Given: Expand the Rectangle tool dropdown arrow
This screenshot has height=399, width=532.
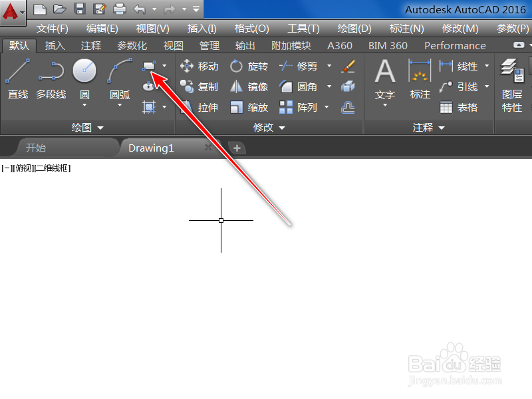Looking at the screenshot, I should pos(164,66).
